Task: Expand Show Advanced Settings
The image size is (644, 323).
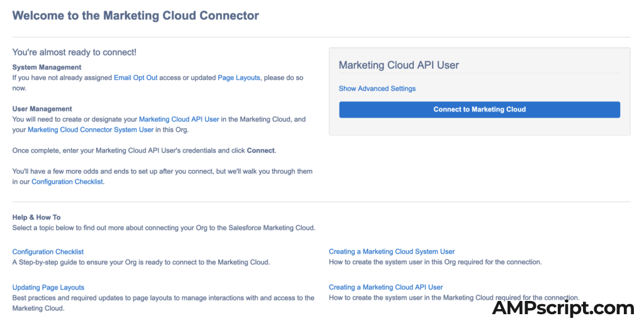Action: coord(377,89)
